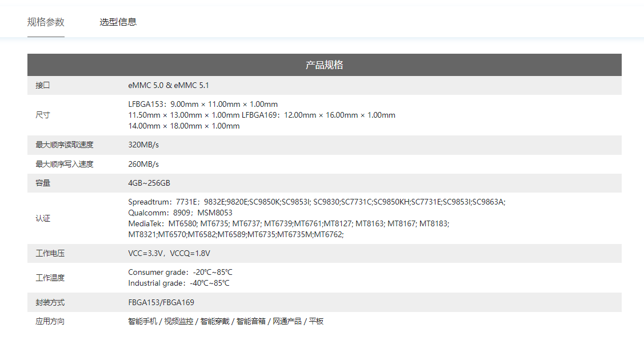Click the FBGA153/FBGA169 package value

point(161,303)
